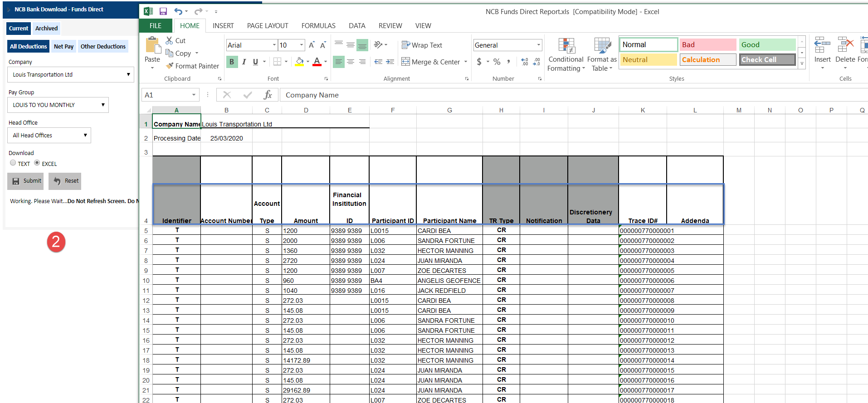868x403 pixels.
Task: Click the Reset button
Action: click(65, 181)
